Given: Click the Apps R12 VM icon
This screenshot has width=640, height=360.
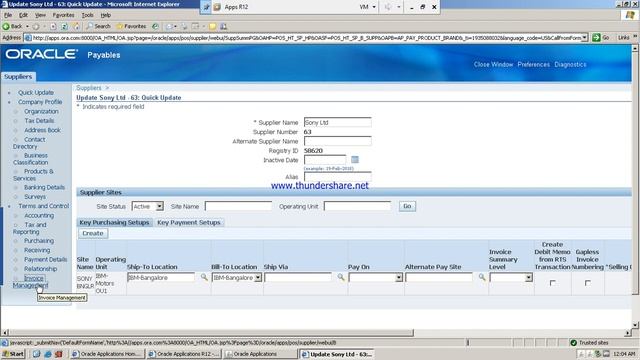Looking at the screenshot, I should coord(218,7).
